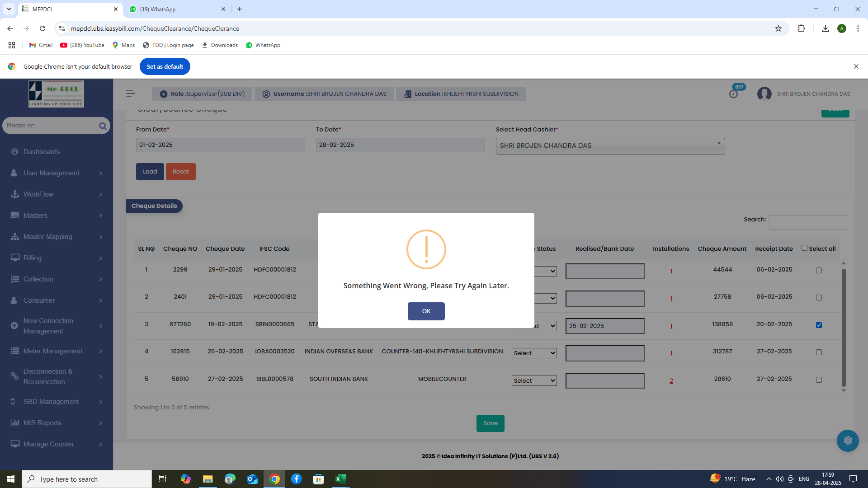The image size is (868, 488).
Task: Open the Windows Start menu
Action: point(11,479)
